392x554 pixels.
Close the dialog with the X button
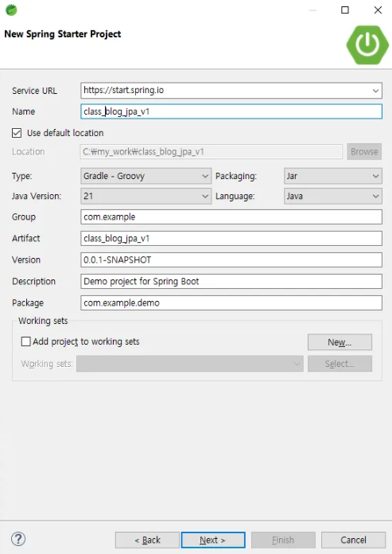pos(378,10)
